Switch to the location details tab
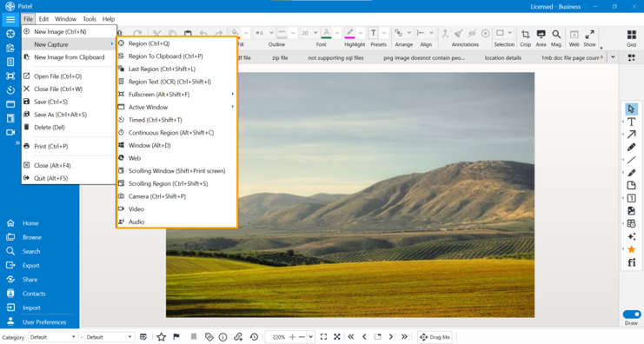 502,58
